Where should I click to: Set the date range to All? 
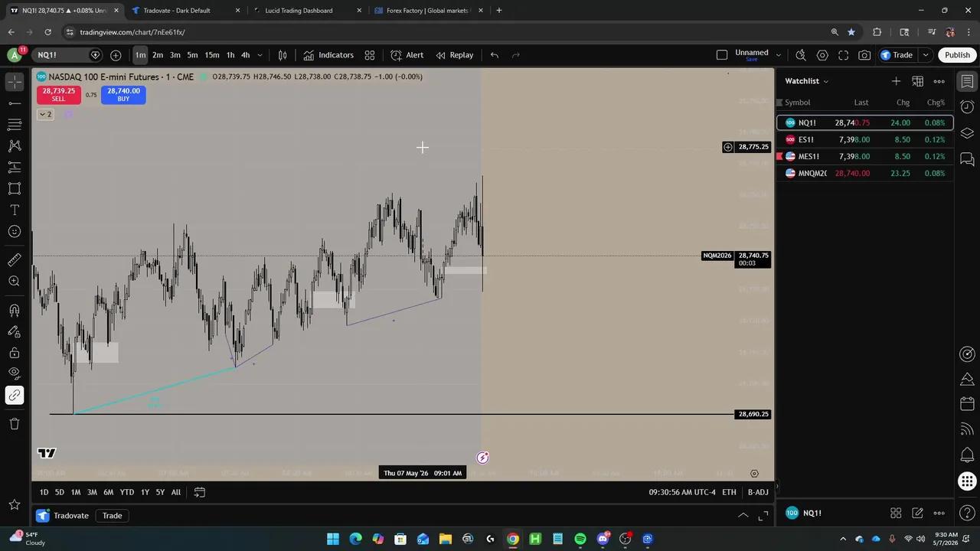pyautogui.click(x=176, y=492)
